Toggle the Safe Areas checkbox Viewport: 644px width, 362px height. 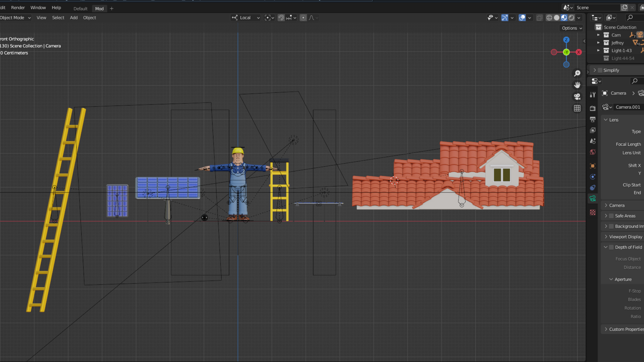[x=611, y=216]
